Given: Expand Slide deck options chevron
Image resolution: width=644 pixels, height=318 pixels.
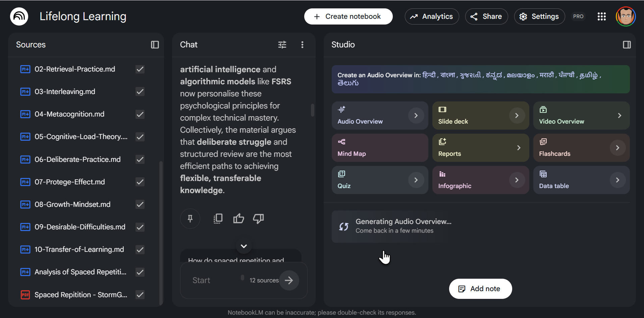Looking at the screenshot, I should point(517,116).
